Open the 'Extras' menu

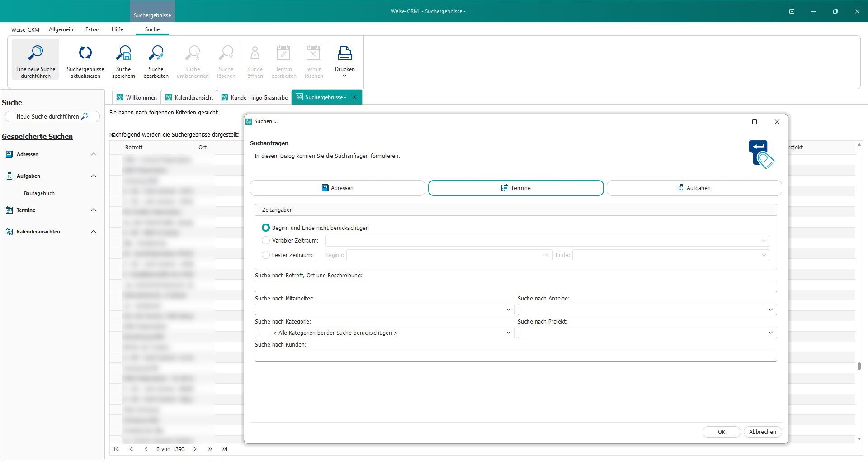[x=92, y=29]
